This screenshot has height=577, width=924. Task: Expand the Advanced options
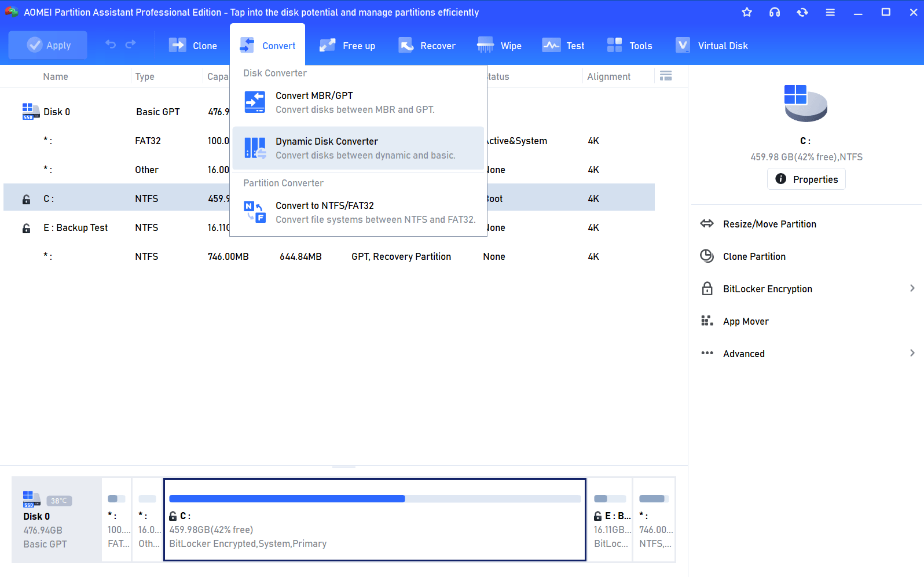[912, 353]
